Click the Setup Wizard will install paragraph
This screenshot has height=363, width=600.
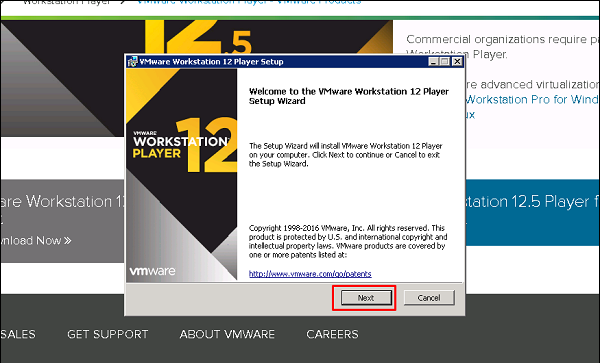346,155
